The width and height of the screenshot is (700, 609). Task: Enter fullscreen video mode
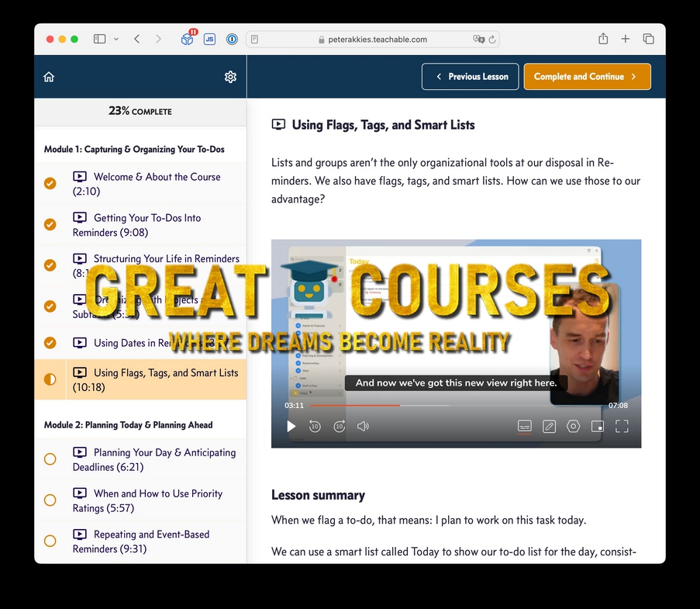click(x=622, y=426)
